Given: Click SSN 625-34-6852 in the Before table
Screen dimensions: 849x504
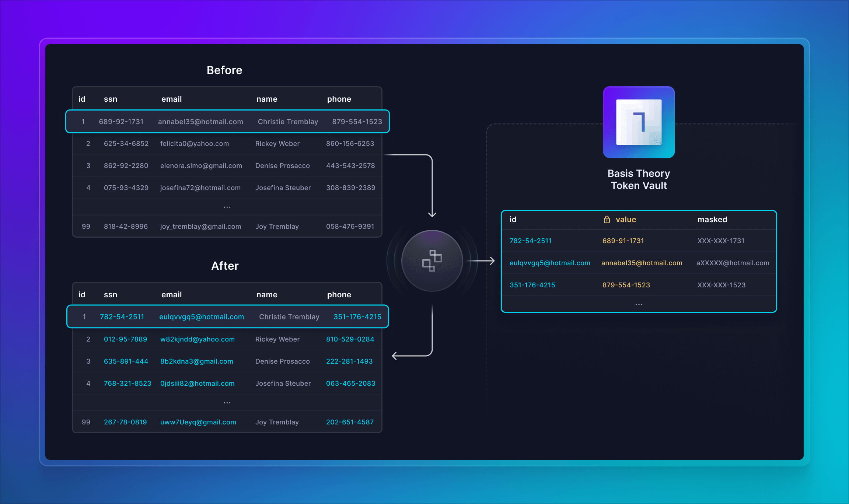Looking at the screenshot, I should [126, 144].
